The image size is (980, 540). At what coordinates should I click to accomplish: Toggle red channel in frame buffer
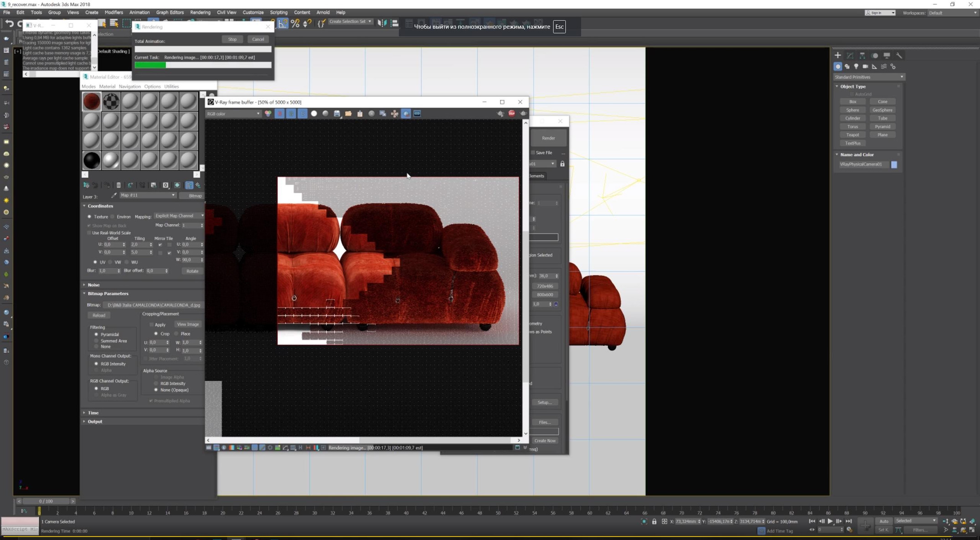[x=280, y=114]
